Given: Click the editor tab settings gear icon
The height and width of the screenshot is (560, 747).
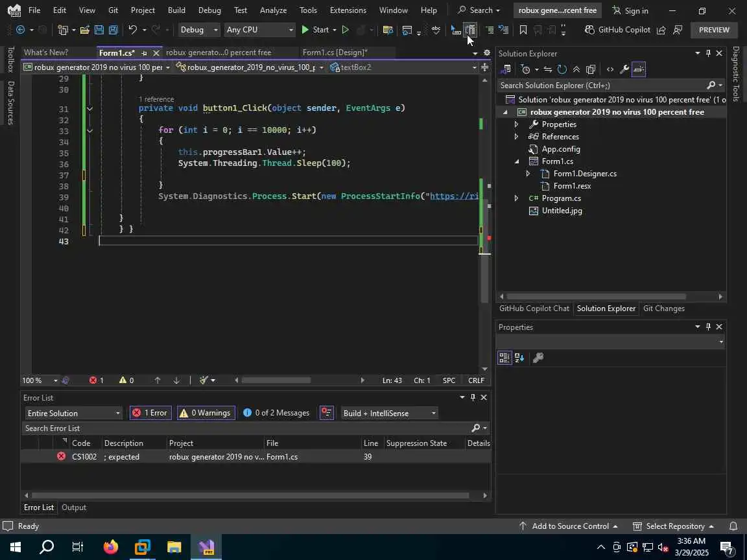Looking at the screenshot, I should (x=487, y=53).
